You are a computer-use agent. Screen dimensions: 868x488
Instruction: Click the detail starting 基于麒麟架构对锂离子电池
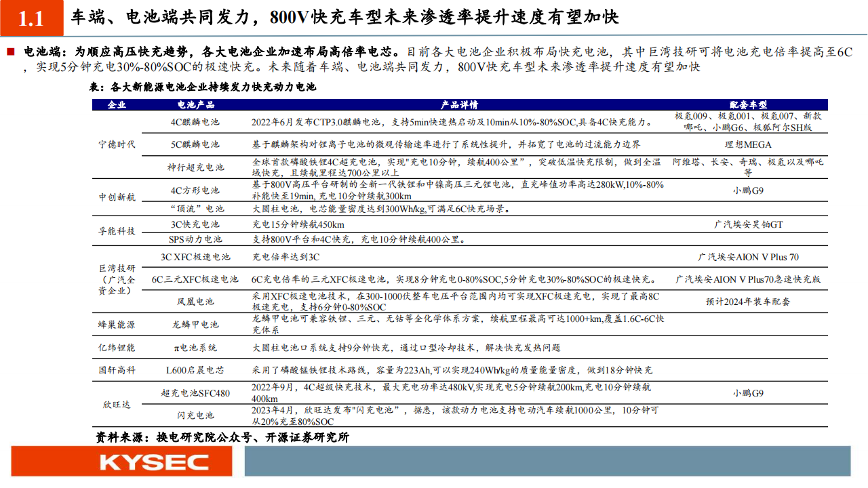click(446, 144)
